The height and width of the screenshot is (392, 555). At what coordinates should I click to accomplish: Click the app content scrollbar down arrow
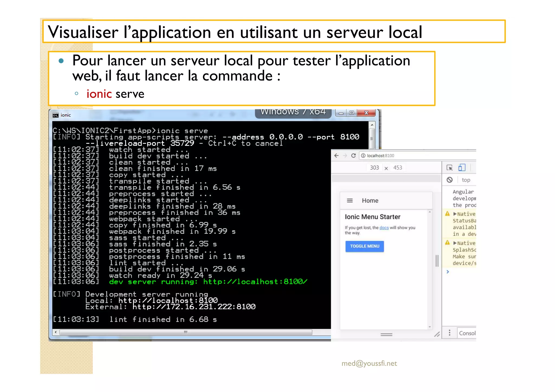coord(430,327)
